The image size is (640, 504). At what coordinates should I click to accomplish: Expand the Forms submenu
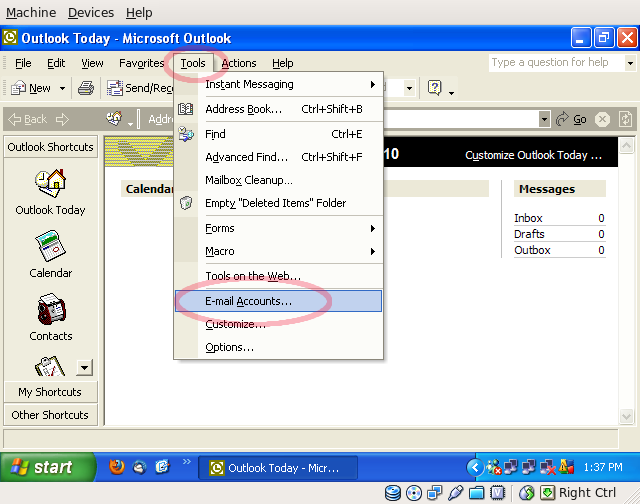279,229
